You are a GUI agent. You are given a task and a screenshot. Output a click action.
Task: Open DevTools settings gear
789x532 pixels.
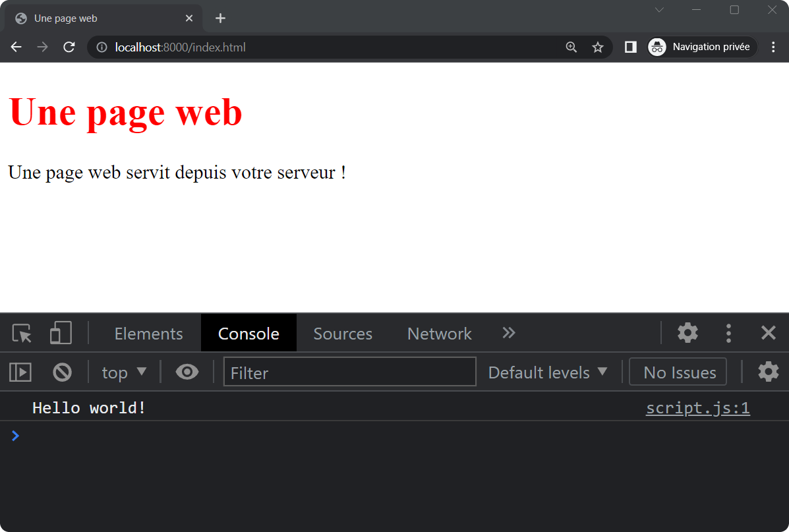coord(687,333)
